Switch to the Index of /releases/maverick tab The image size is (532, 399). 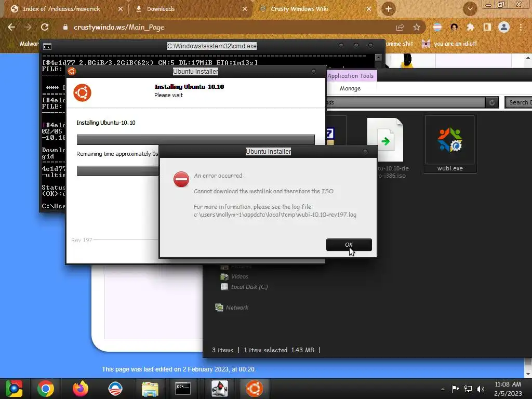[61, 9]
